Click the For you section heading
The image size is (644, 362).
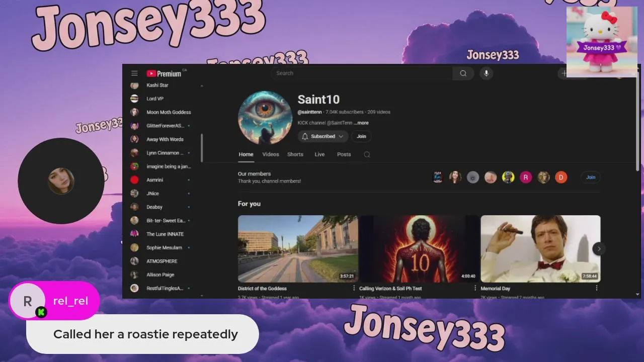pyautogui.click(x=249, y=204)
